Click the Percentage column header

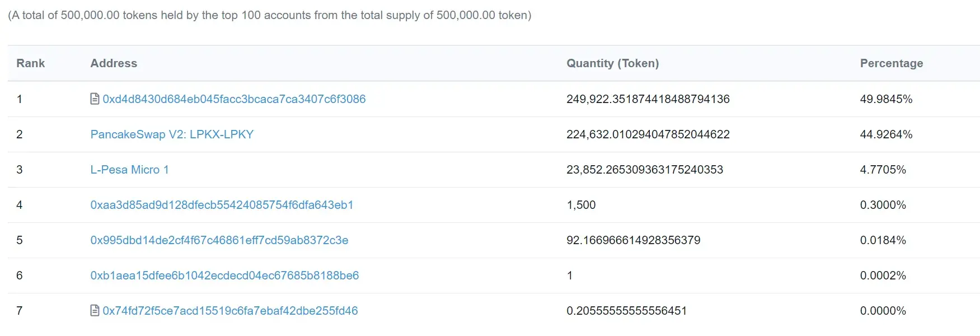(x=891, y=63)
